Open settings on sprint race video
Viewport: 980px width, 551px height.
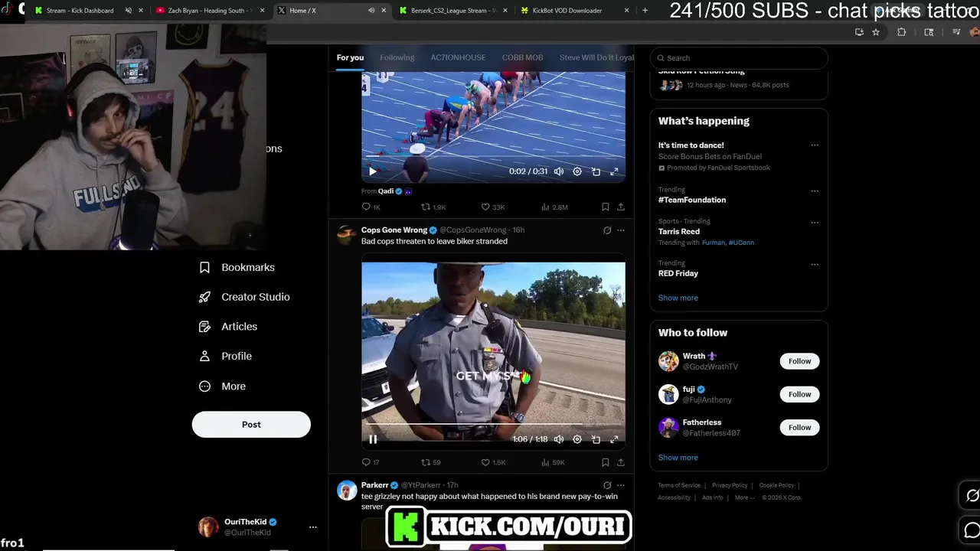[x=577, y=171]
